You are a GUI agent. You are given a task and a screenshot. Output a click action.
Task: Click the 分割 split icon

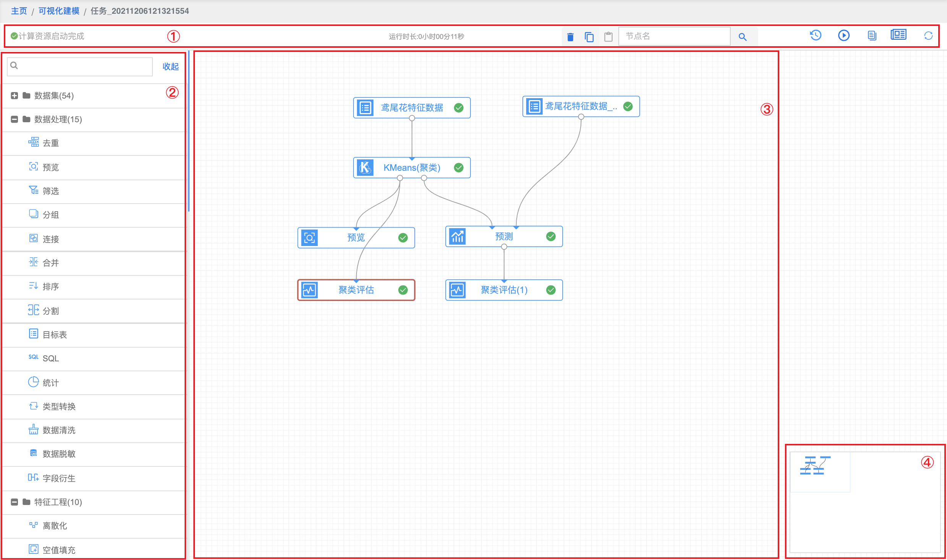[x=34, y=310]
